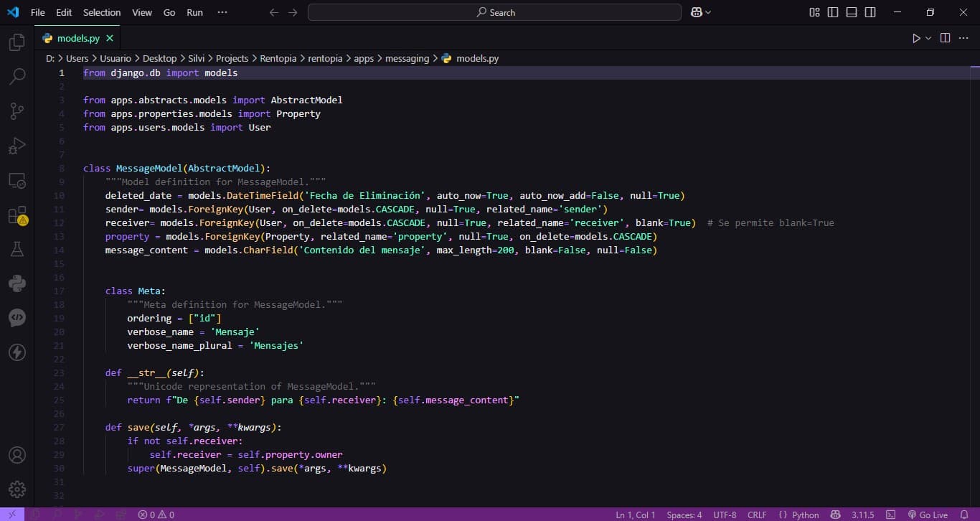Select the models.py editor tab
The width and height of the screenshot is (980, 521).
pos(77,38)
